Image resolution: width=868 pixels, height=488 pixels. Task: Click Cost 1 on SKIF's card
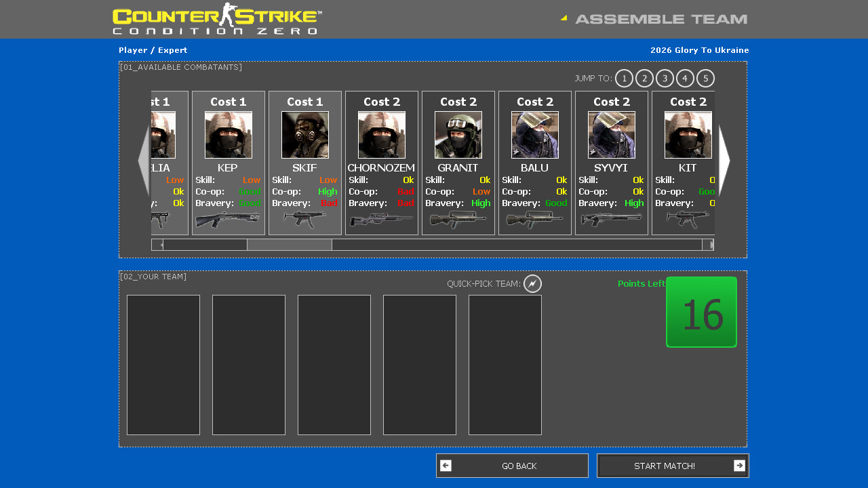pyautogui.click(x=305, y=102)
